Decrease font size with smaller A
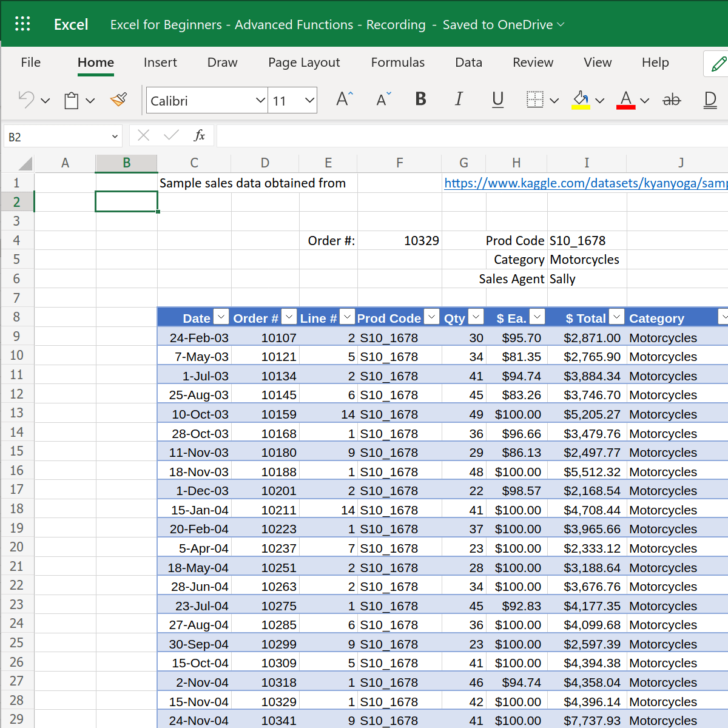 [383, 99]
